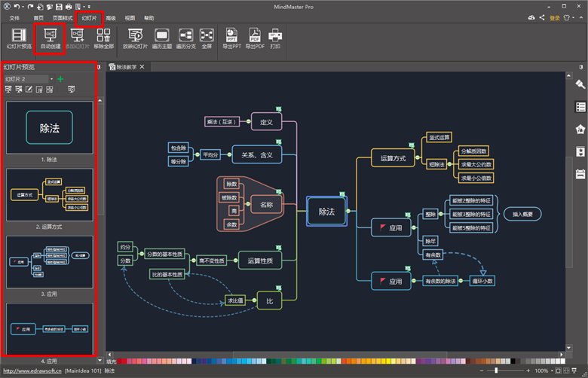Image resolution: width=588 pixels, height=378 pixels.
Task: Enter 全屏 fullscreen mode from ribbon
Action: (x=207, y=38)
